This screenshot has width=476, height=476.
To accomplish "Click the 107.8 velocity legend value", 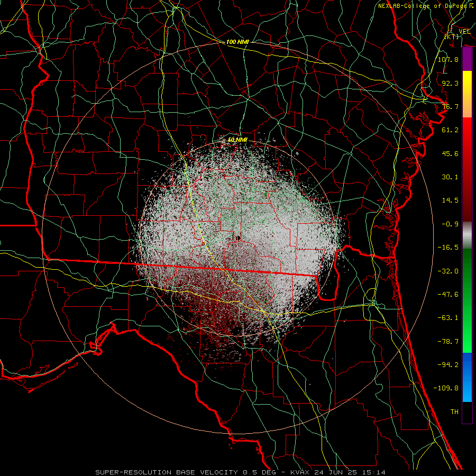I will click(448, 59).
